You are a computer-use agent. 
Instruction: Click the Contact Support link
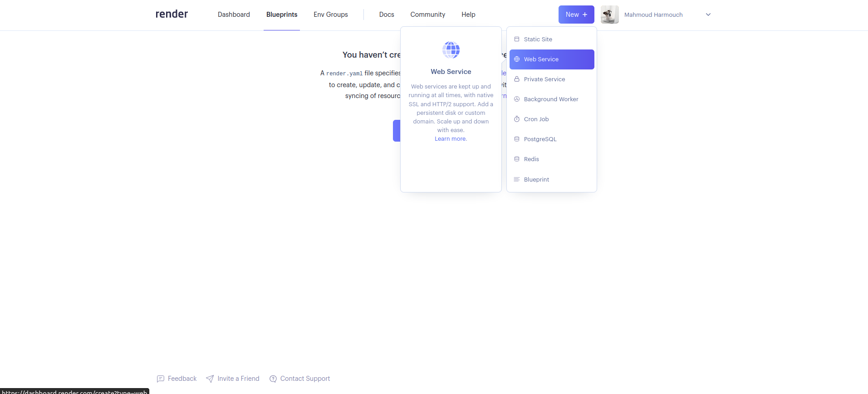[x=299, y=379]
